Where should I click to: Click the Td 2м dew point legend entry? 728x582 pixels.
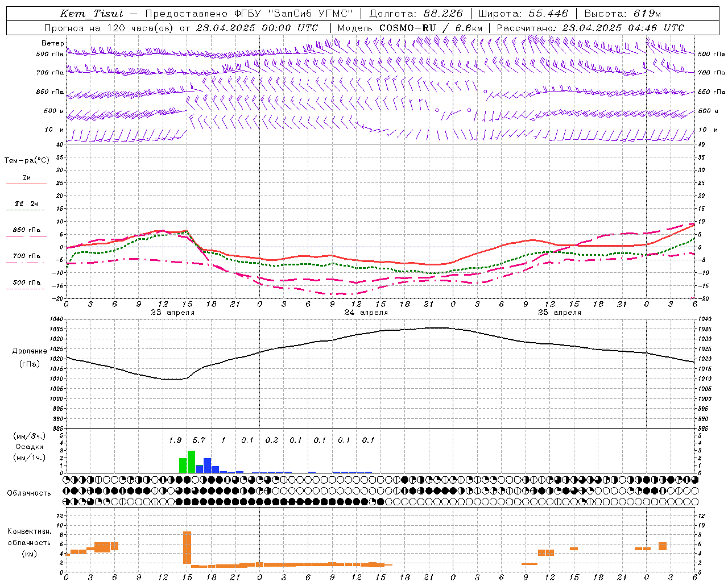coord(26,203)
